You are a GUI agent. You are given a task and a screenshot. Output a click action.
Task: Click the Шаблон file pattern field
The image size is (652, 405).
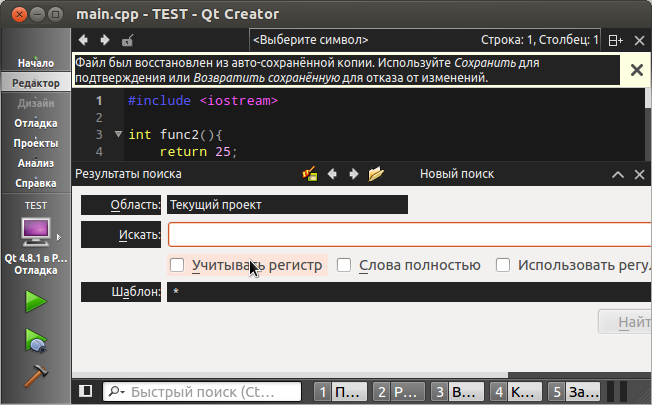pos(409,291)
